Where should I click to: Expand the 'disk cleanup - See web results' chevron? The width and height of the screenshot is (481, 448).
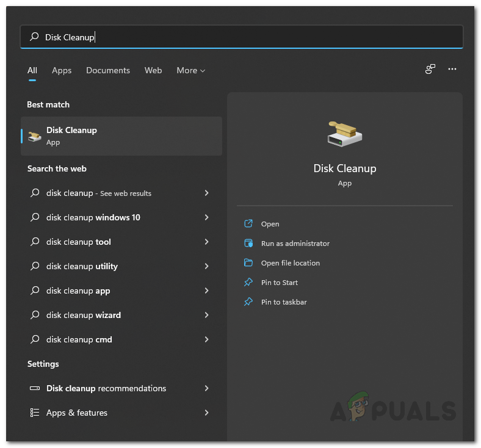click(x=206, y=193)
